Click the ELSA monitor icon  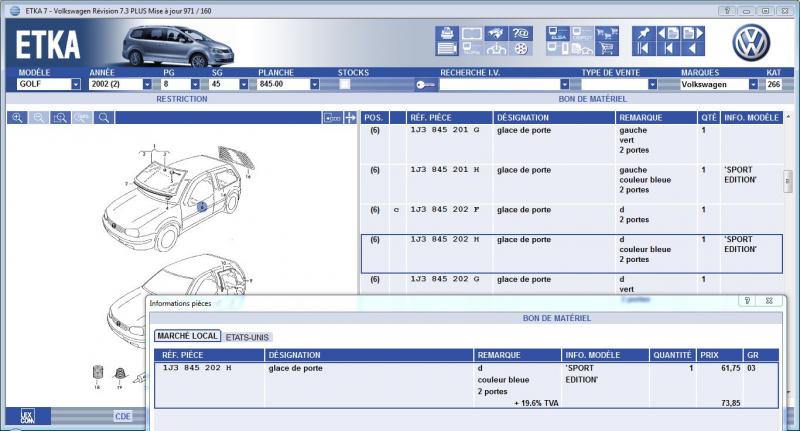coord(557,34)
